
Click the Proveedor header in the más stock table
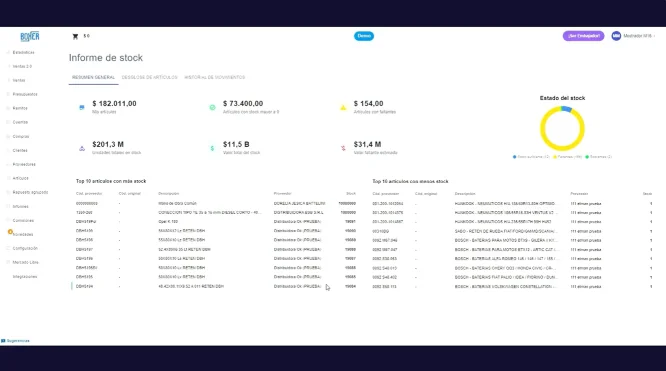pyautogui.click(x=282, y=194)
